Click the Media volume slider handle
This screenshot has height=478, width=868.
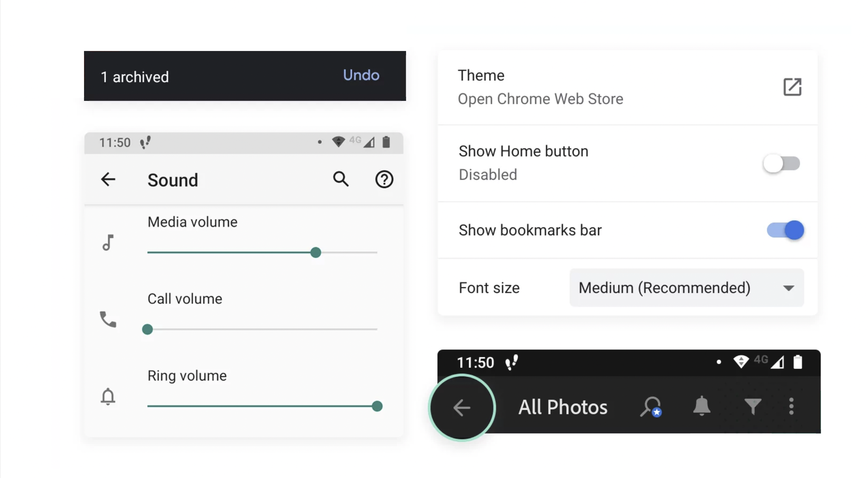[316, 252]
